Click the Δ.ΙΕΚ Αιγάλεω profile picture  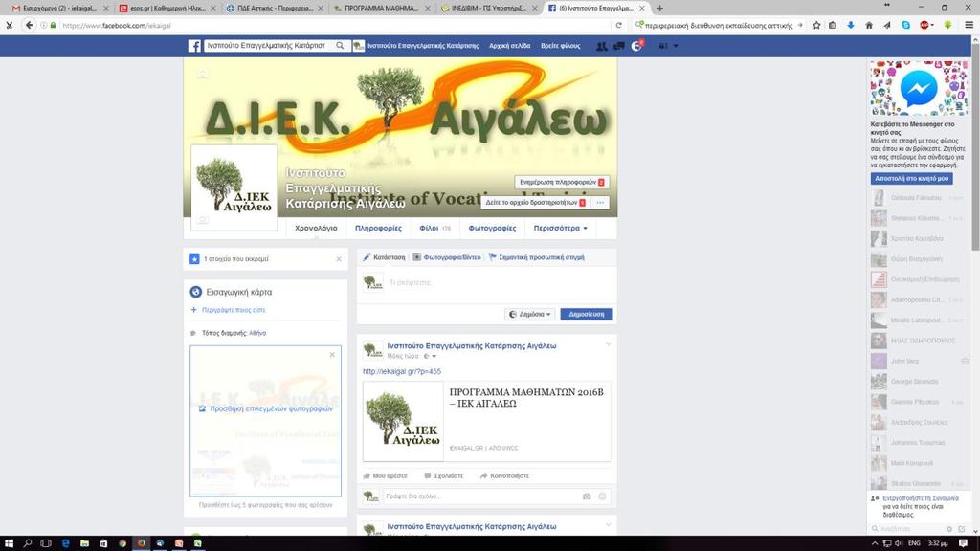pyautogui.click(x=234, y=187)
